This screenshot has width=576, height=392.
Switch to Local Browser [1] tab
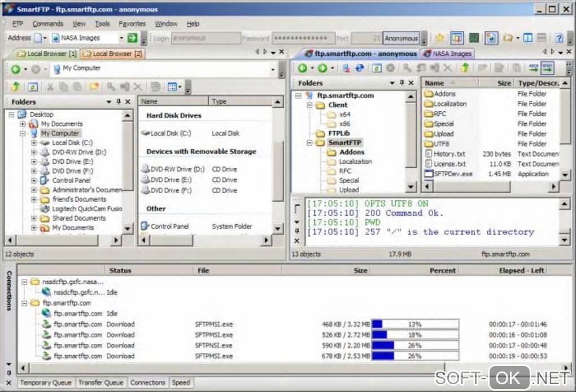pos(46,54)
